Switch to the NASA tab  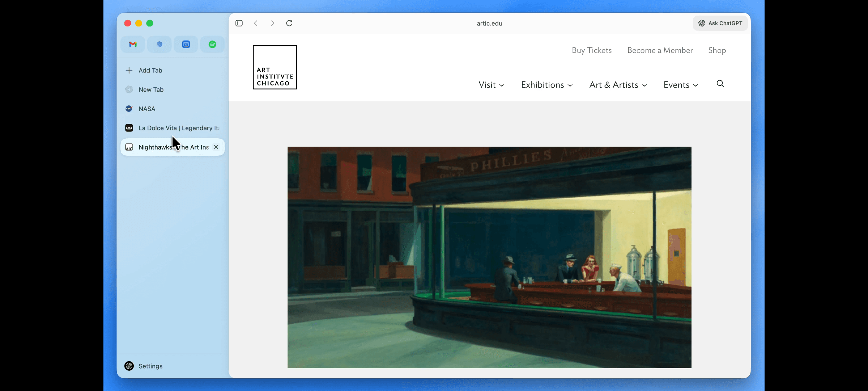coord(147,109)
